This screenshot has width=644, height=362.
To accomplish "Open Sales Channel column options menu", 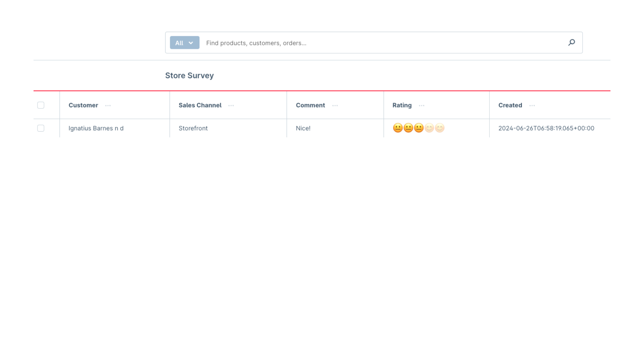I will coord(231,106).
